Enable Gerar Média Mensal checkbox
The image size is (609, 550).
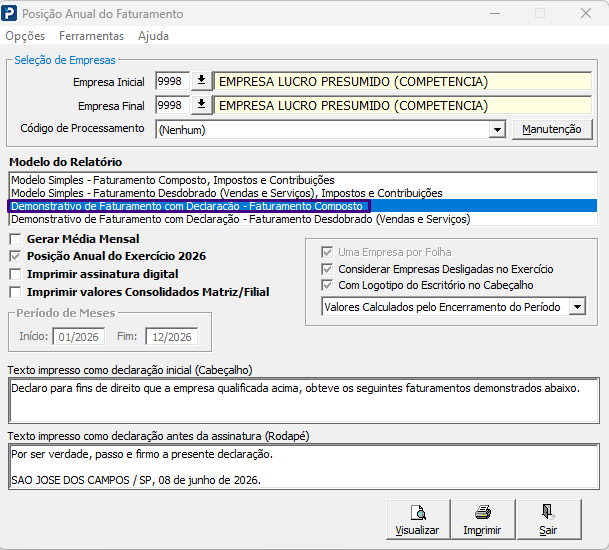point(16,239)
